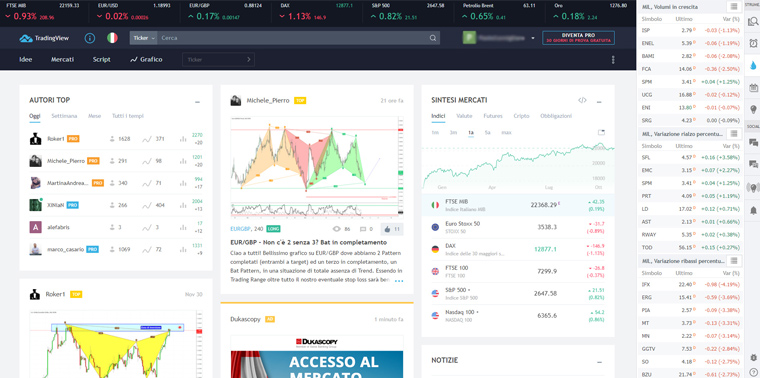Click arrow in the navigation Ticker field
760x378 pixels.
pyautogui.click(x=249, y=60)
